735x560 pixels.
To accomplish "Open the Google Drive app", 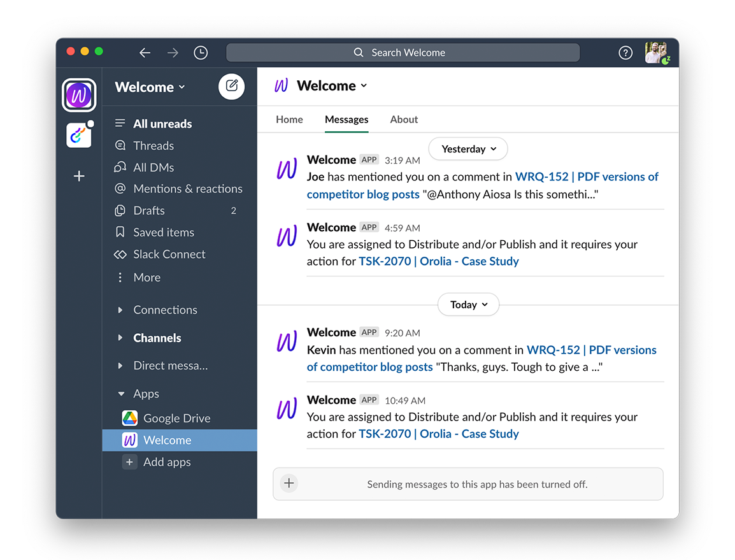I will 180,418.
